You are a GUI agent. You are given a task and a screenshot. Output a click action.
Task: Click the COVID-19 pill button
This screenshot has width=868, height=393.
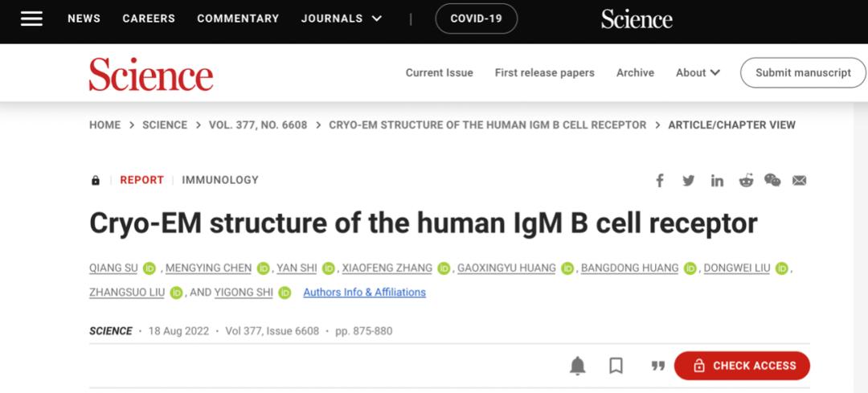point(476,18)
